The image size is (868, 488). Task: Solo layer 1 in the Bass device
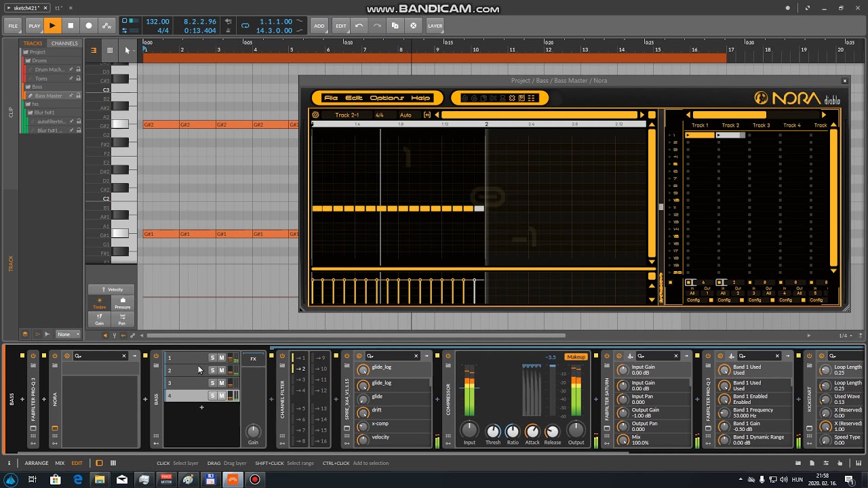tap(212, 358)
